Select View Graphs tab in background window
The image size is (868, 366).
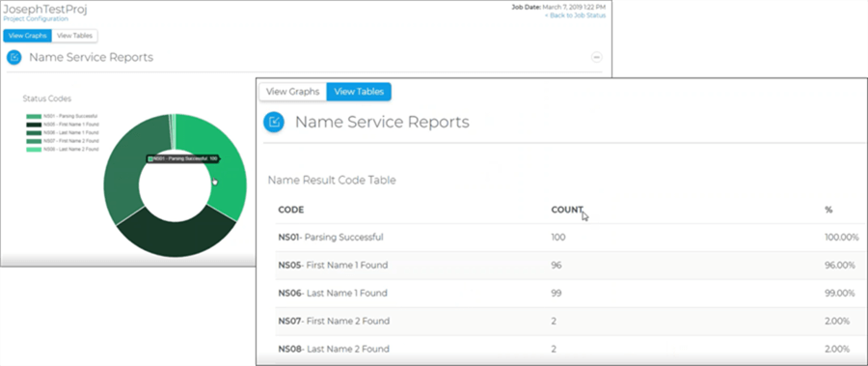pos(28,36)
